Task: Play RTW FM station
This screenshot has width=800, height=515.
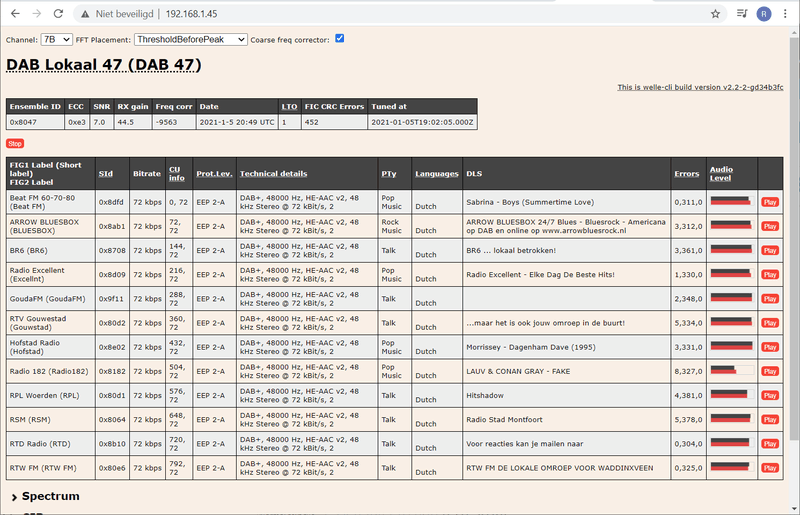Action: [770, 468]
